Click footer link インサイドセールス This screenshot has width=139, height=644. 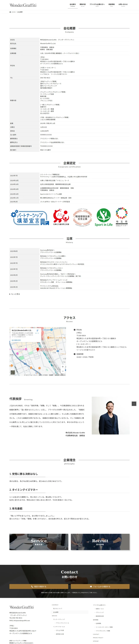[59, 627]
